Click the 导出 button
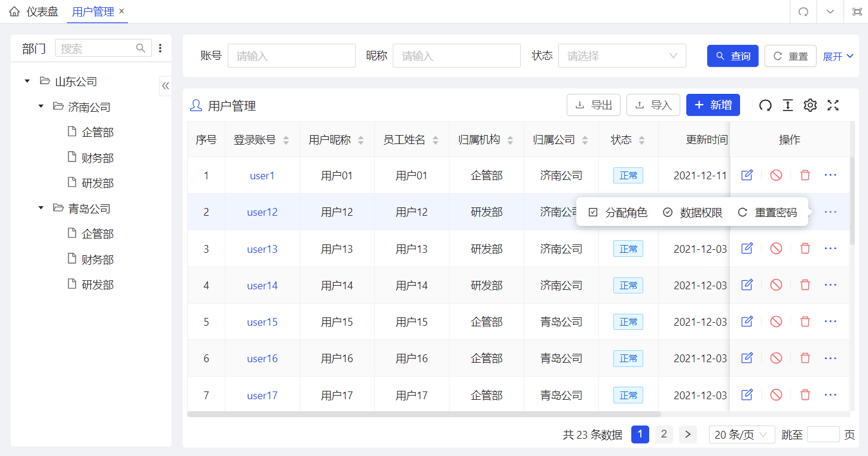 pyautogui.click(x=594, y=105)
